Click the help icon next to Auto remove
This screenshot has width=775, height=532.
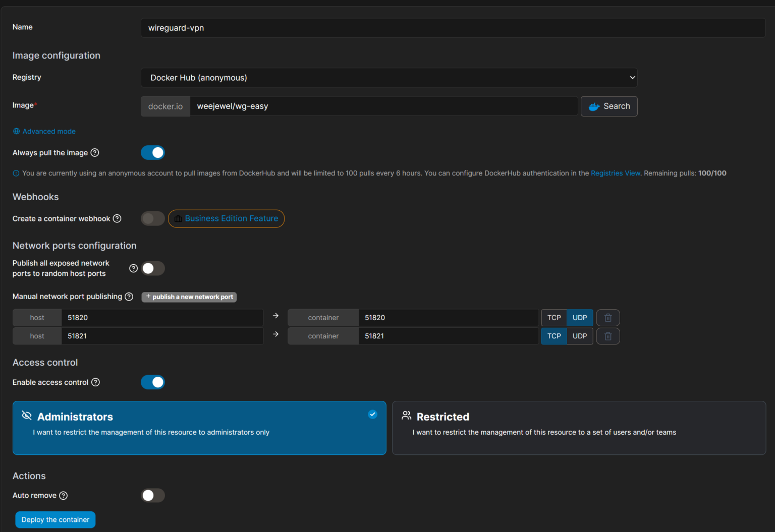tap(63, 495)
